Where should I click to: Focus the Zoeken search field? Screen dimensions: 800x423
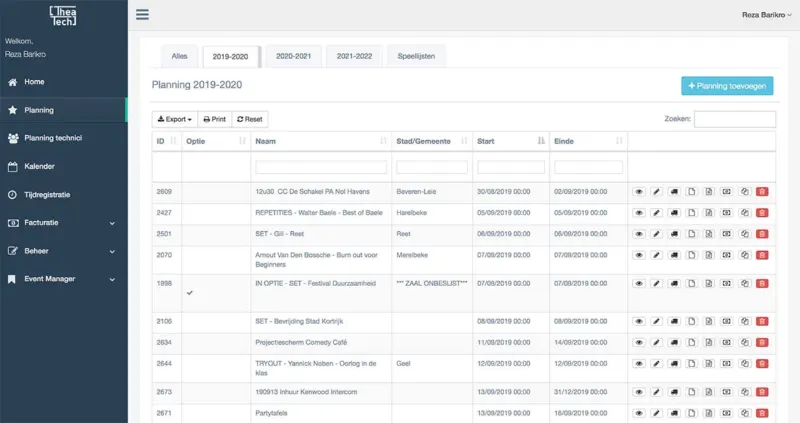point(735,119)
